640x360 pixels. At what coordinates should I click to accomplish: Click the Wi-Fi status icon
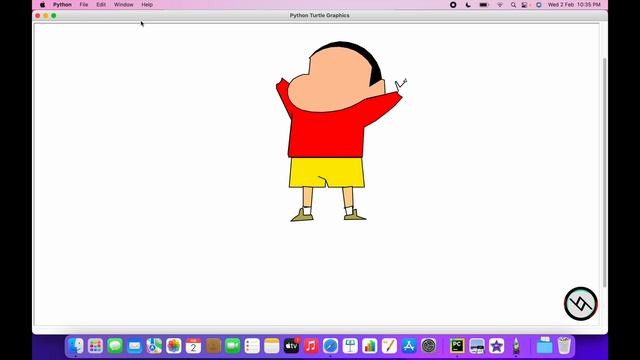500,5
